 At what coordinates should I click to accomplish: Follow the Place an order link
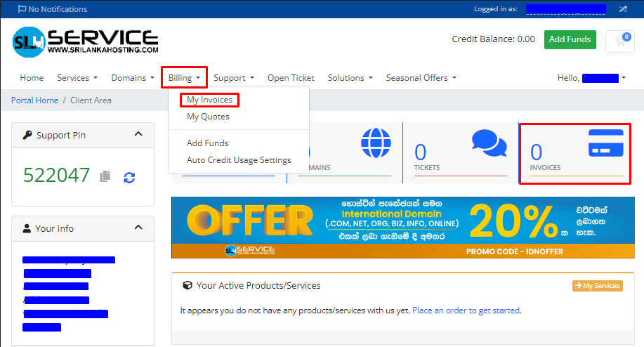[466, 310]
